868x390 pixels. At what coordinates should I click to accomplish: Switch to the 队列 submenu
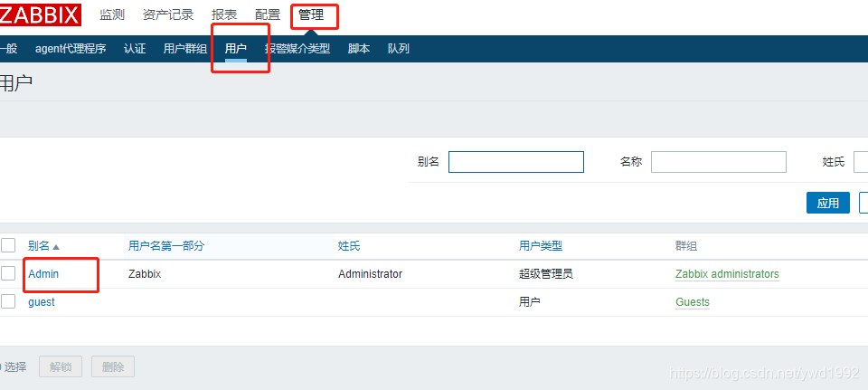[x=398, y=49]
